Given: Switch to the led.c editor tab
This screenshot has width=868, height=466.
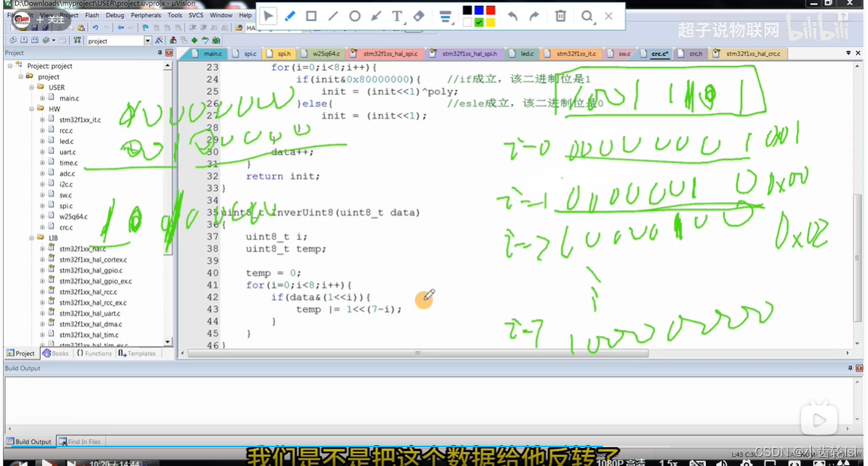Looking at the screenshot, I should tap(522, 54).
